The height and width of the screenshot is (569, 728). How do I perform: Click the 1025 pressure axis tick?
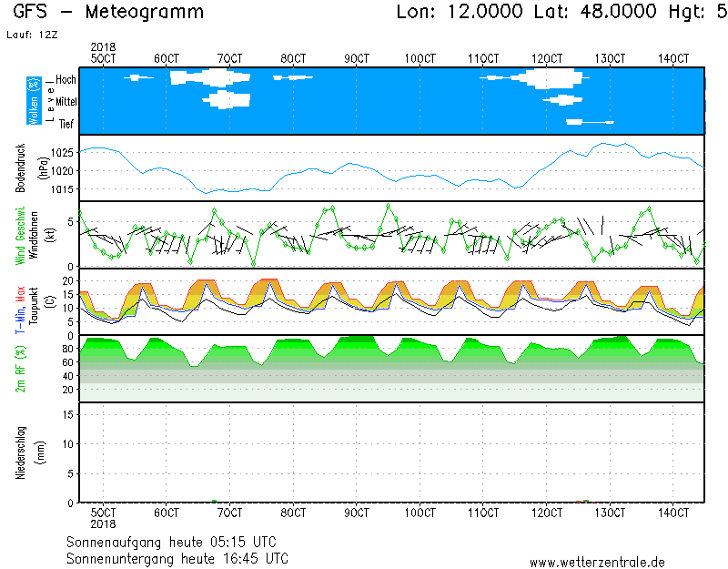[63, 152]
